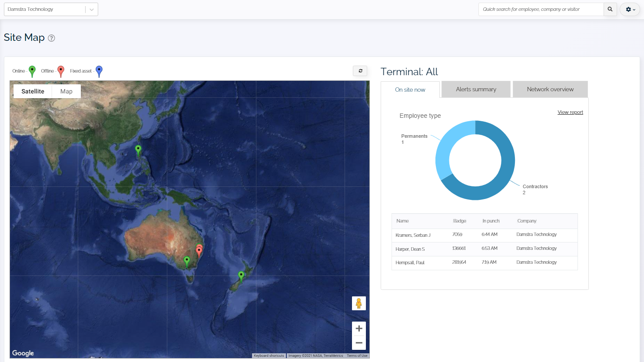Click the Site Map help question icon
This screenshot has height=362, width=644.
tap(51, 38)
